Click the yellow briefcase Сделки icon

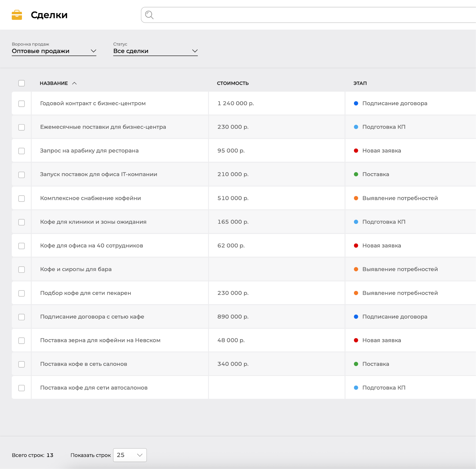click(x=17, y=15)
